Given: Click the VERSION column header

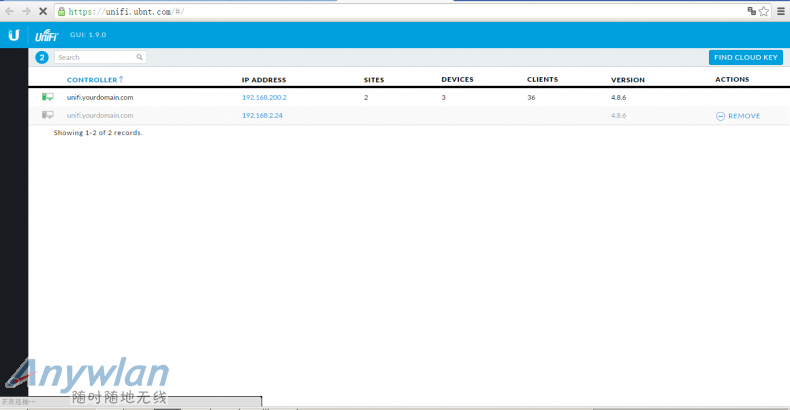Looking at the screenshot, I should (x=628, y=80).
